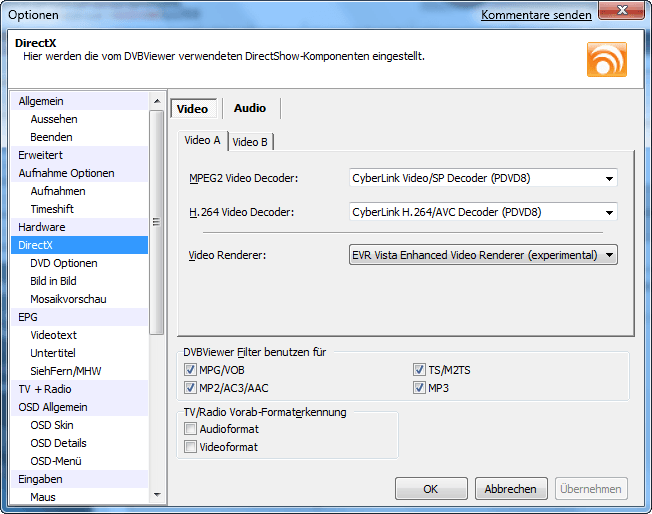Open the Erweitert options page
The width and height of the screenshot is (652, 514).
click(79, 155)
